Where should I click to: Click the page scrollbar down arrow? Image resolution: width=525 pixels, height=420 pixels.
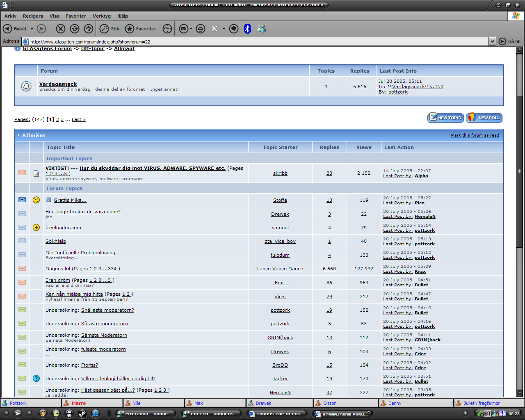click(x=519, y=393)
